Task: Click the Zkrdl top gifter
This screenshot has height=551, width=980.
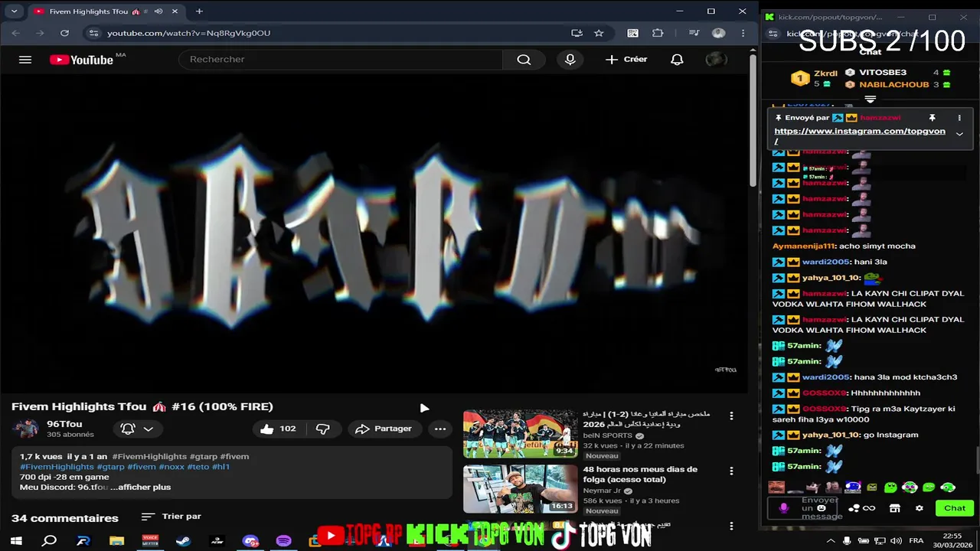Action: pyautogui.click(x=815, y=78)
